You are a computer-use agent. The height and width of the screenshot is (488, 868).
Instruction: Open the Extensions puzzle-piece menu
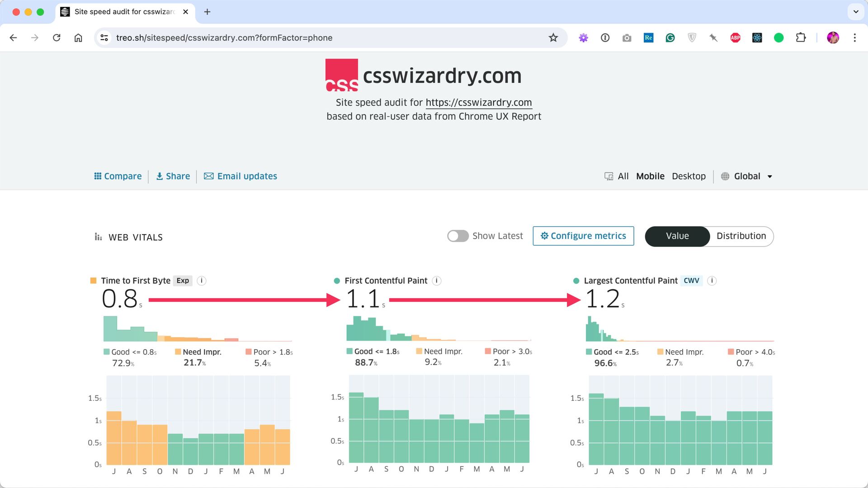point(801,38)
